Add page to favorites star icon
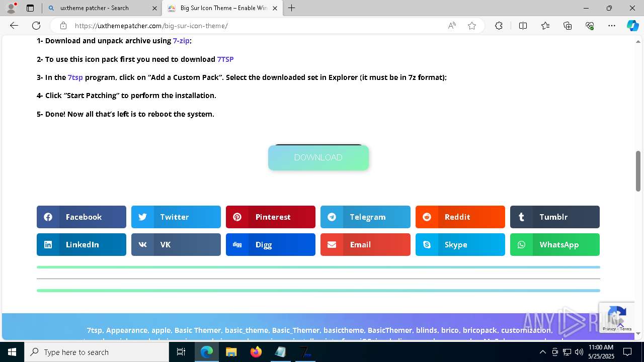The height and width of the screenshot is (362, 644). point(472,26)
